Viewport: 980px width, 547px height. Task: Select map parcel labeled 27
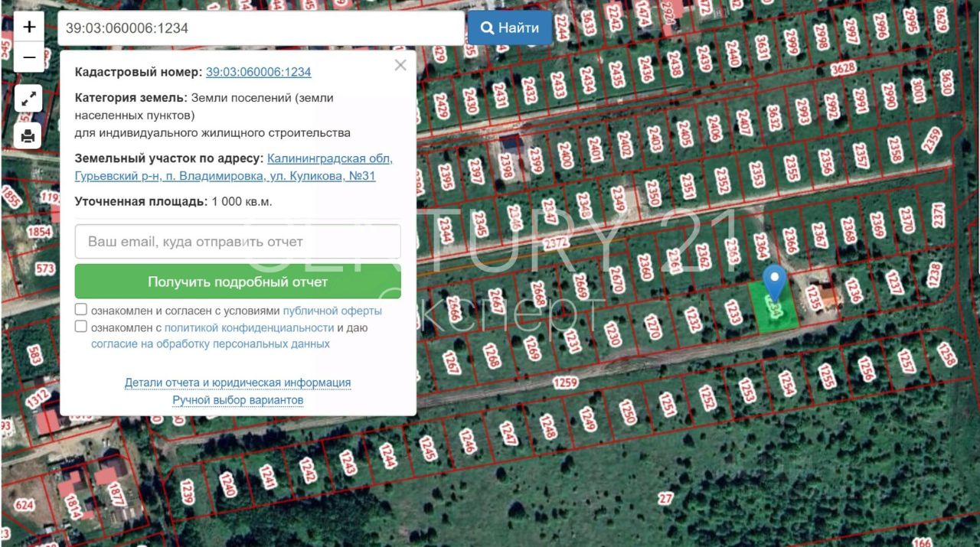(665, 499)
